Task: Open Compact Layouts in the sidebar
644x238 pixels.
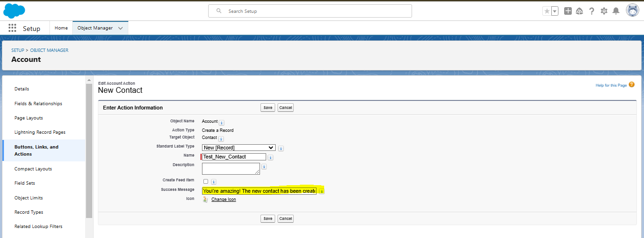Action: (x=33, y=169)
